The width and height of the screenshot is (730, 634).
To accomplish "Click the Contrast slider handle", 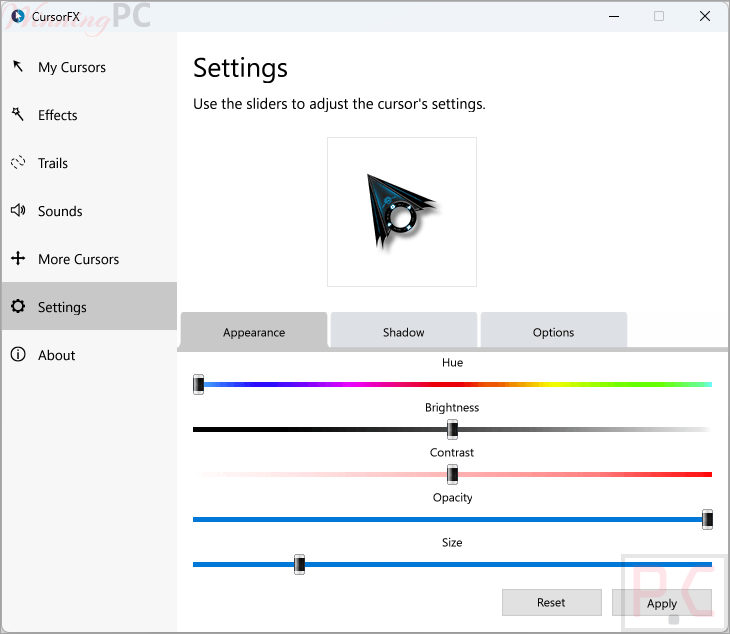I will pyautogui.click(x=452, y=474).
